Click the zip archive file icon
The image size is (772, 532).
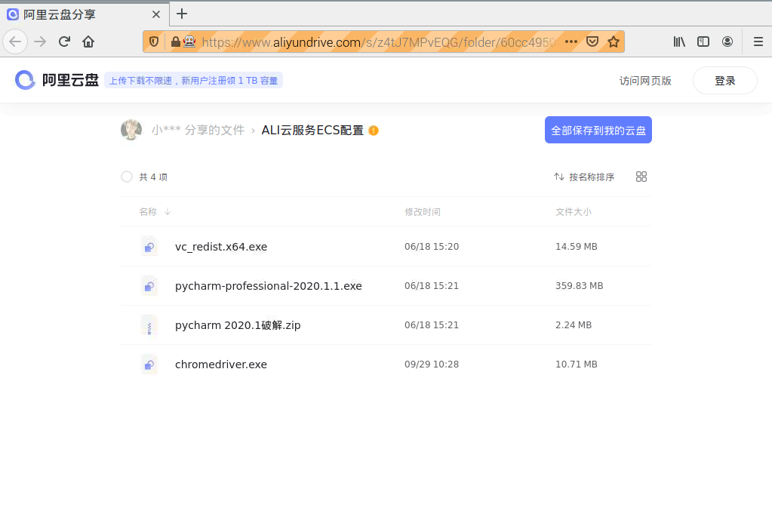[149, 325]
